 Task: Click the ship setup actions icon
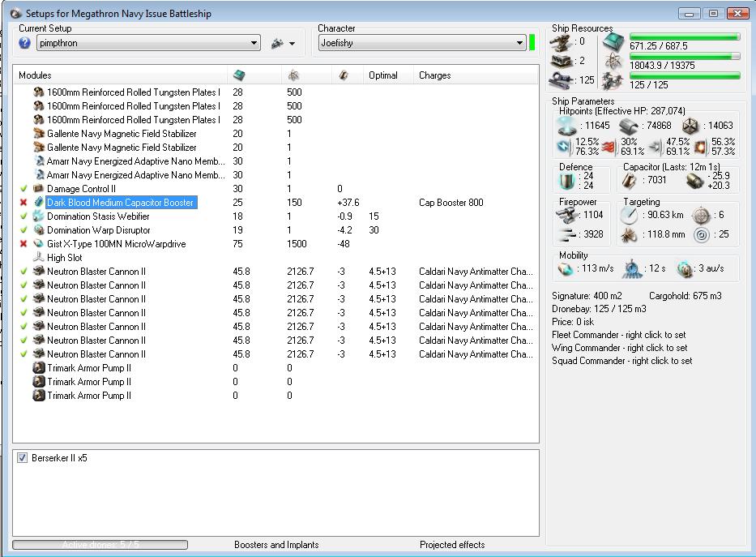click(277, 44)
